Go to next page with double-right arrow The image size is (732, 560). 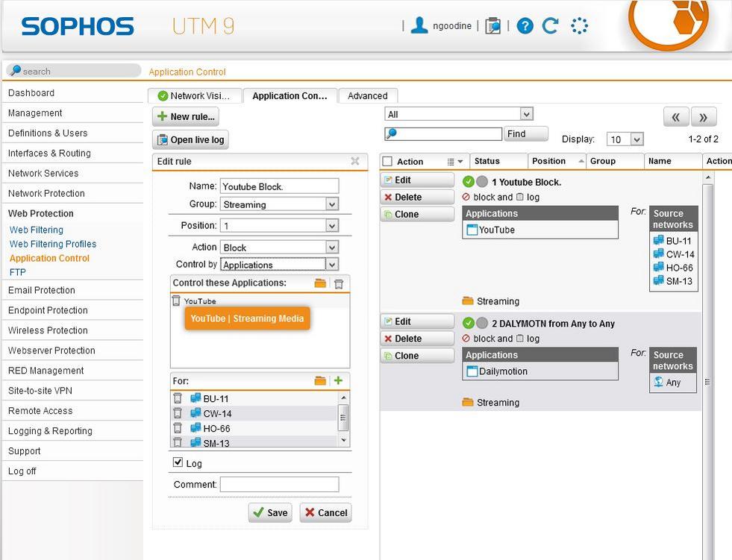pyautogui.click(x=704, y=117)
